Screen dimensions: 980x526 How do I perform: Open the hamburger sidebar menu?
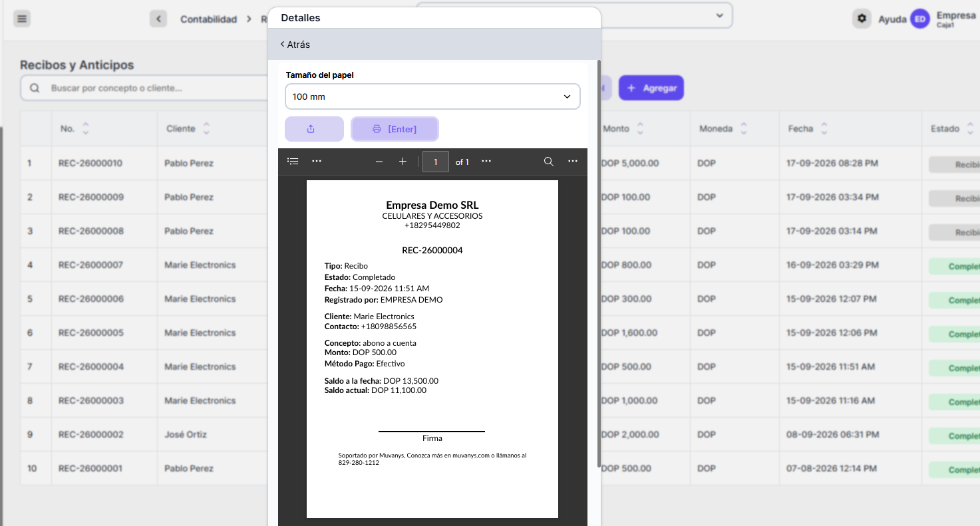(22, 19)
